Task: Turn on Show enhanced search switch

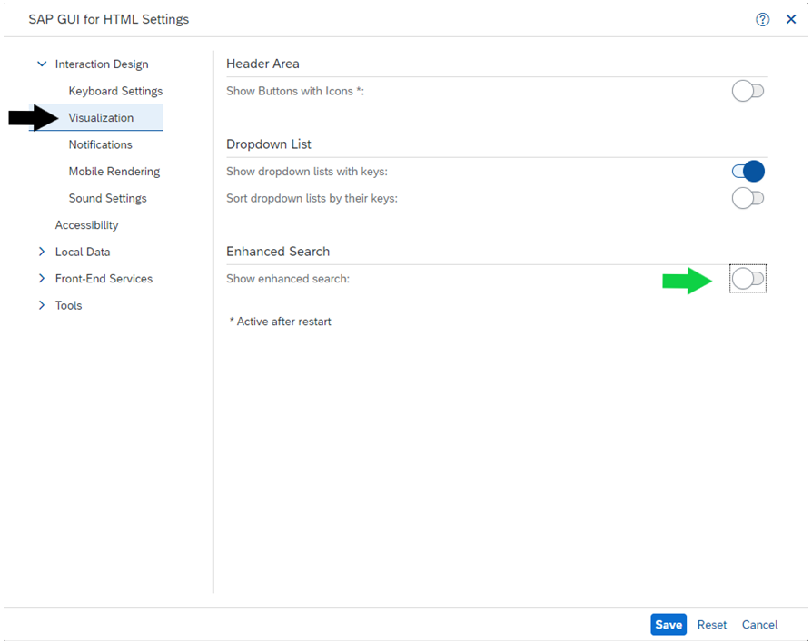Action: point(748,279)
